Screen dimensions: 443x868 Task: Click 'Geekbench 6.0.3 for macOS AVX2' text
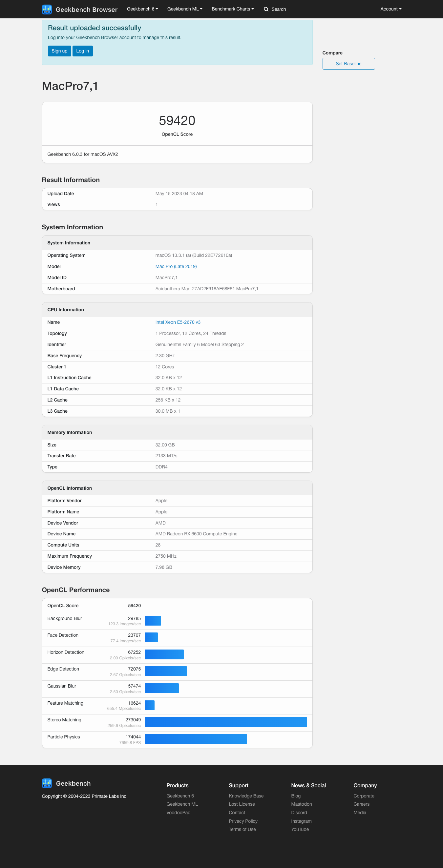coord(83,154)
